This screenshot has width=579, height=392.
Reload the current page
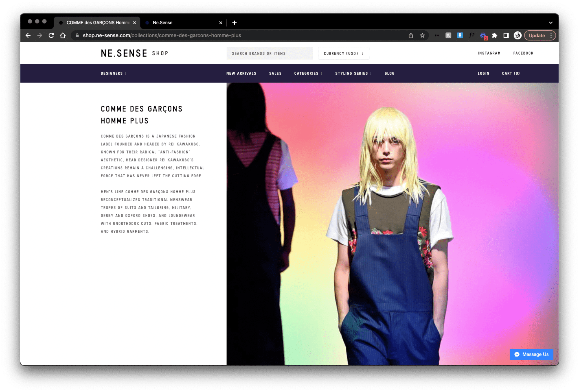[x=51, y=35]
